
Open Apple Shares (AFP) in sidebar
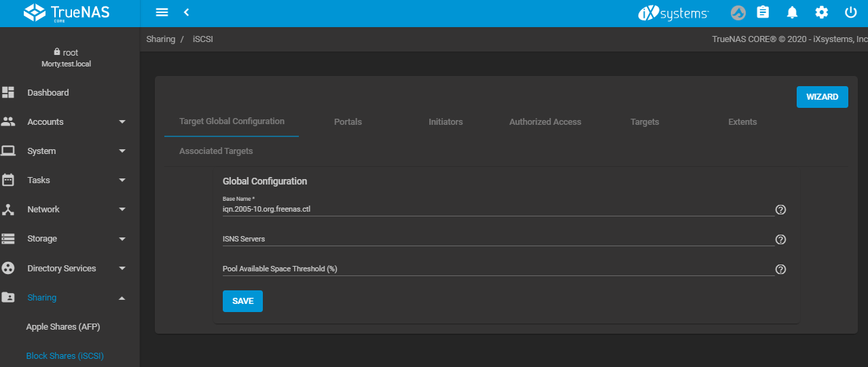click(63, 327)
